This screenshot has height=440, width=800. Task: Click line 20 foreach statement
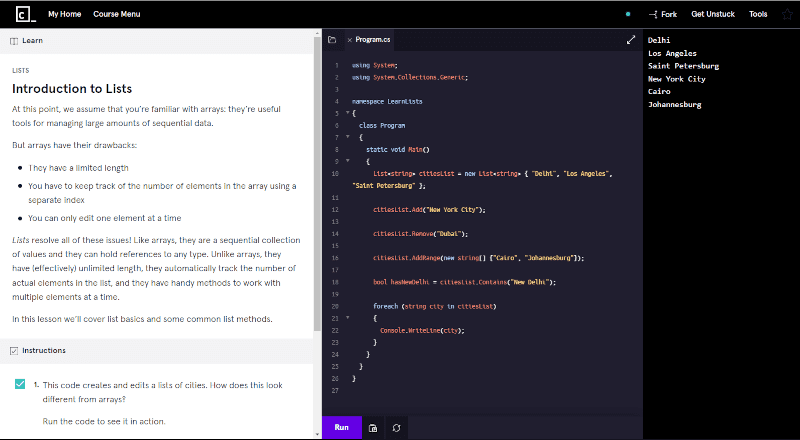pyautogui.click(x=435, y=306)
